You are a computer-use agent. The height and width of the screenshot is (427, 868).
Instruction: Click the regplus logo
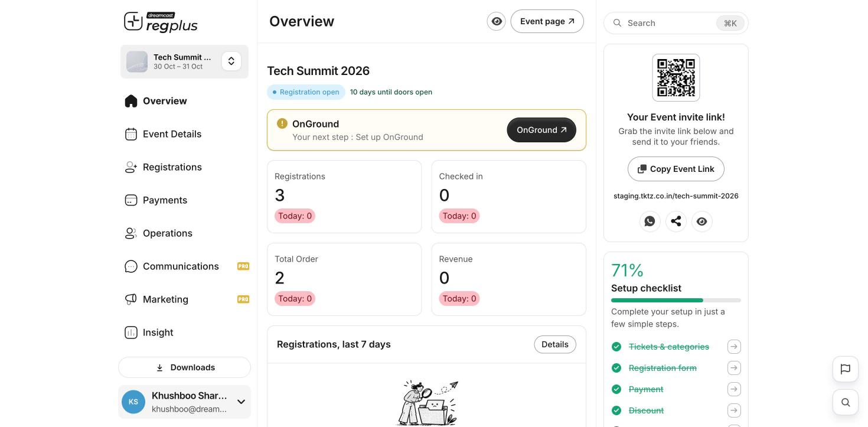(161, 22)
